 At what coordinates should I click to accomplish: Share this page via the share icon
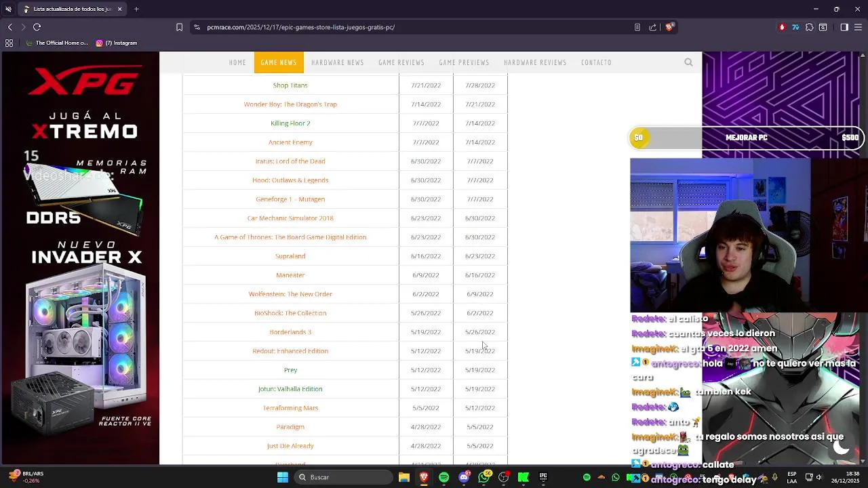(x=653, y=27)
